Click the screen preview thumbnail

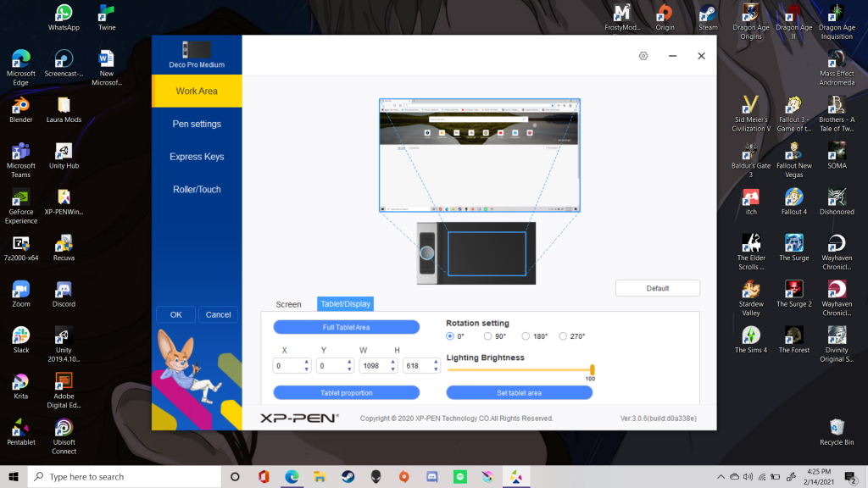point(480,155)
